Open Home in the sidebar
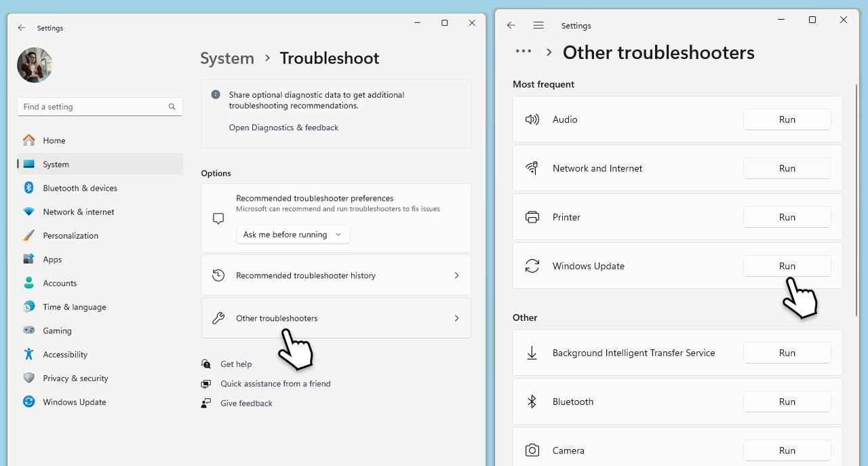This screenshot has width=868, height=466. pos(100,140)
